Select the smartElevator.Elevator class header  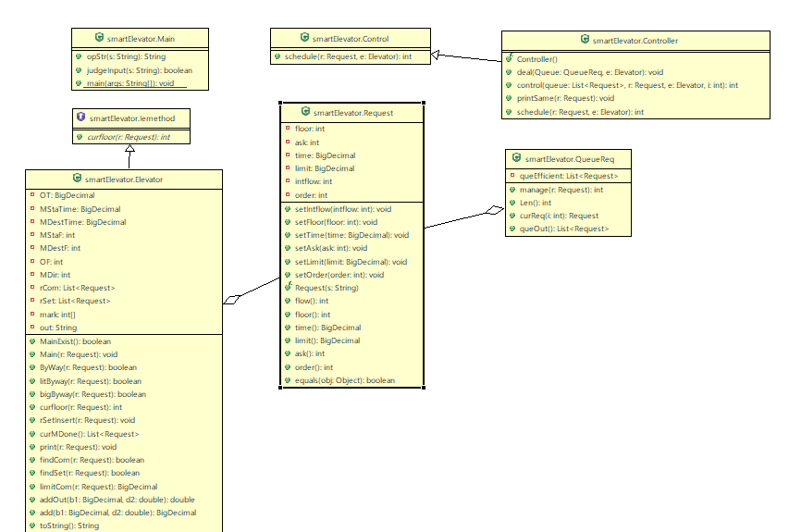(x=124, y=179)
